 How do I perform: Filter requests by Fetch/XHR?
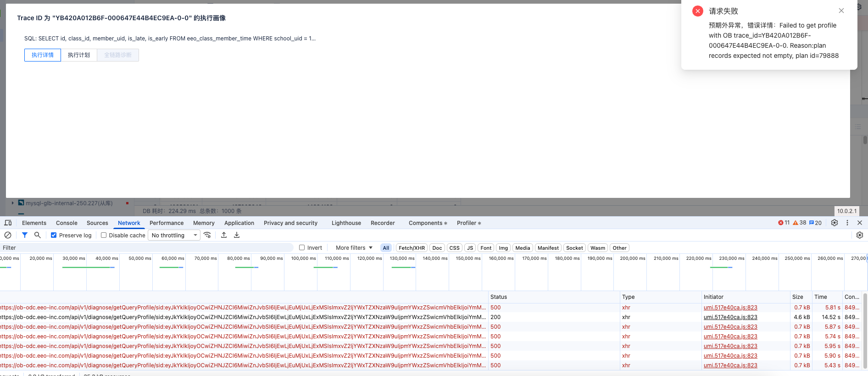[x=412, y=248]
